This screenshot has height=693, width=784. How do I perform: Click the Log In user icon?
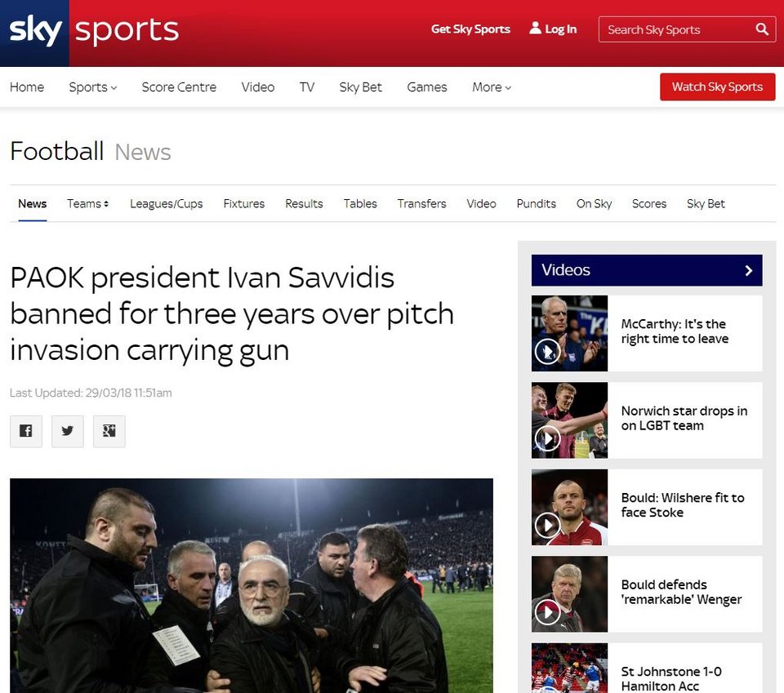(536, 29)
